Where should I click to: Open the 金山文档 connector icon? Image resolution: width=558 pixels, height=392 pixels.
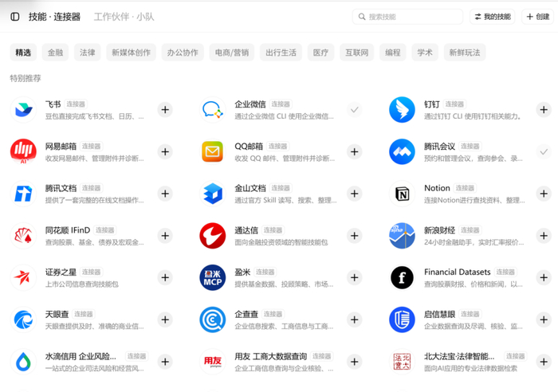[213, 194]
